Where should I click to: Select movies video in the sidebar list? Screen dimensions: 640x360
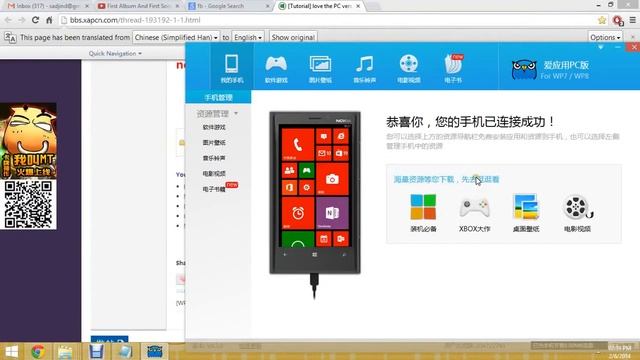tap(214, 173)
